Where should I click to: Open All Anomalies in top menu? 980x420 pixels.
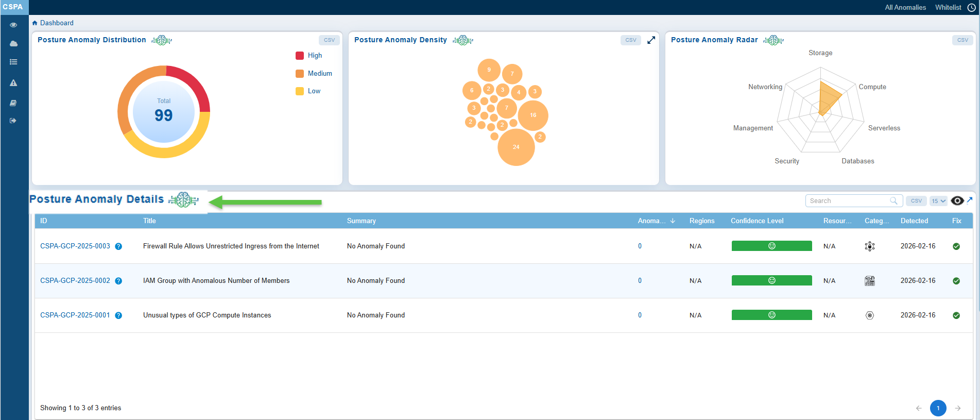click(905, 8)
